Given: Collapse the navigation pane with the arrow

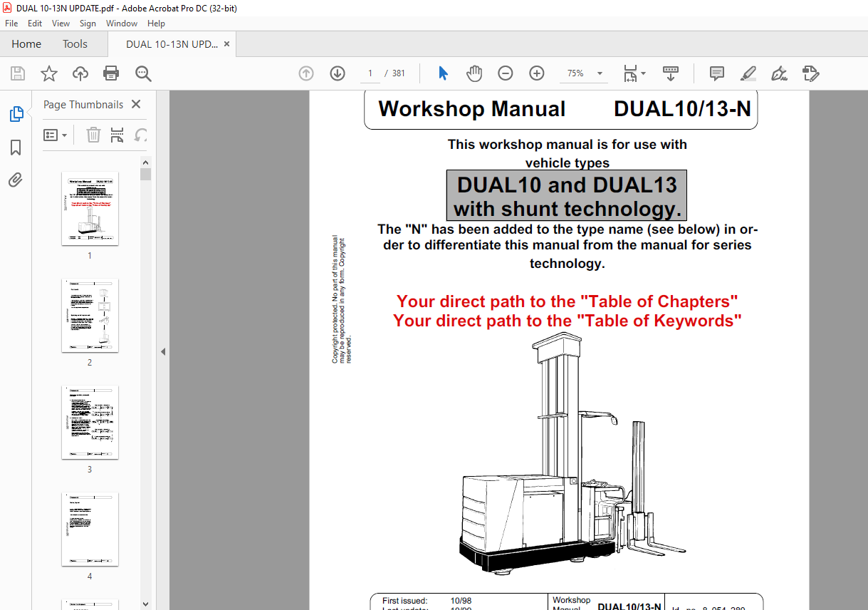Looking at the screenshot, I should (162, 351).
